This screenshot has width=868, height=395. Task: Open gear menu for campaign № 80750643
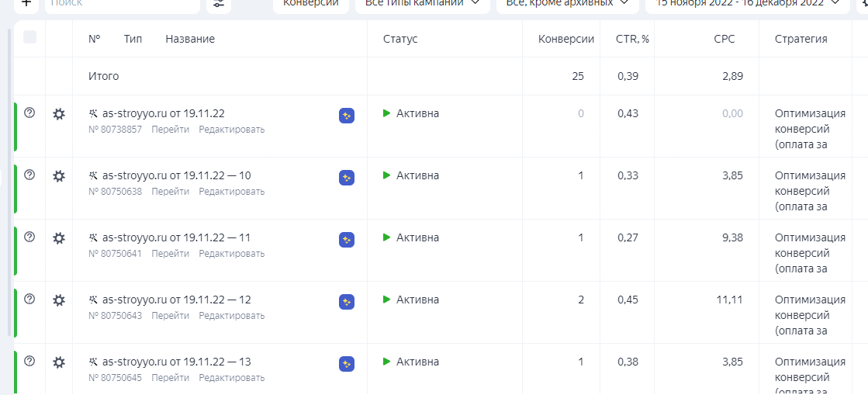coord(59,300)
